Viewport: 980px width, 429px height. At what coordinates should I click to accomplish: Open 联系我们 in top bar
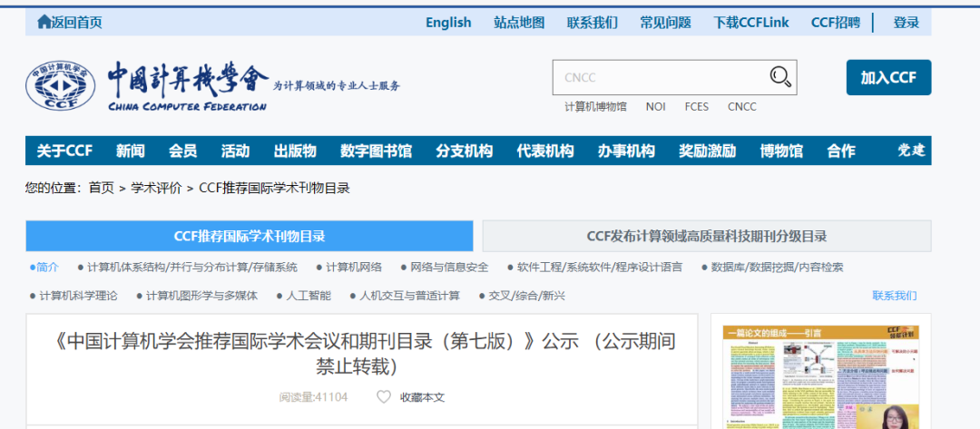coord(592,23)
